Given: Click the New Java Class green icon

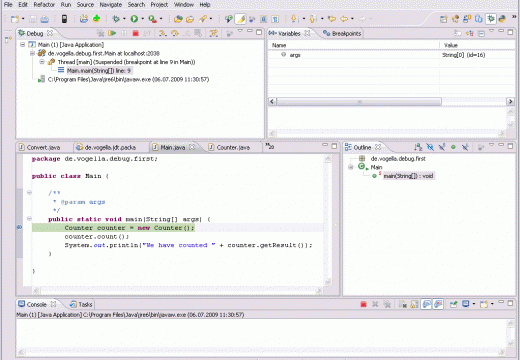Looking at the screenshot, I should (x=96, y=19).
